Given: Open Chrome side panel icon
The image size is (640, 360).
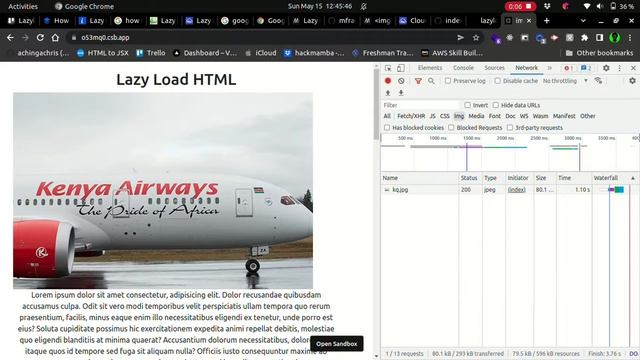Looking at the screenshot, I should pos(599,38).
